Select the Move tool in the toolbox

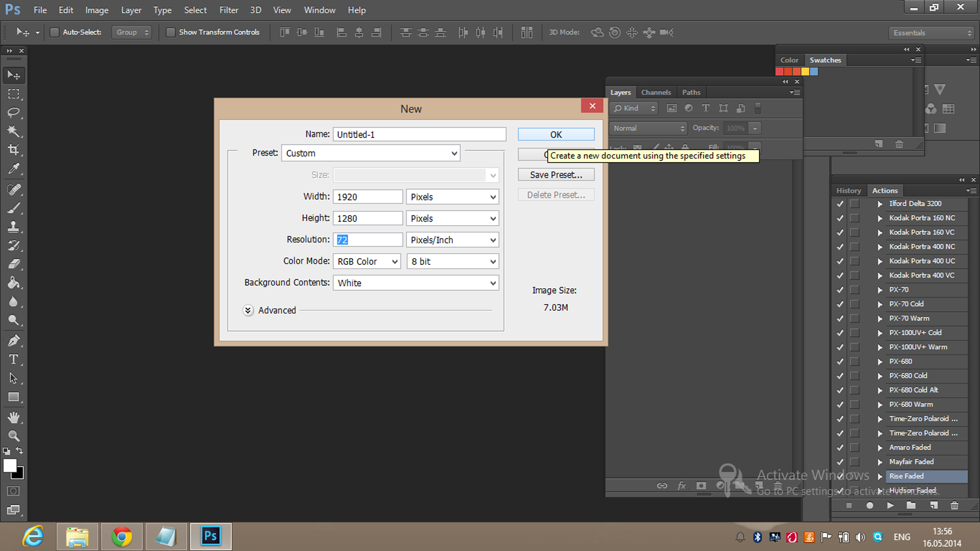14,75
